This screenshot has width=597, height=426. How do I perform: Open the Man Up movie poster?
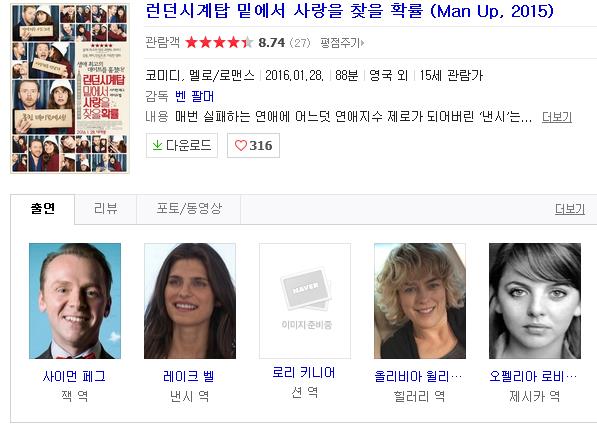tap(70, 89)
